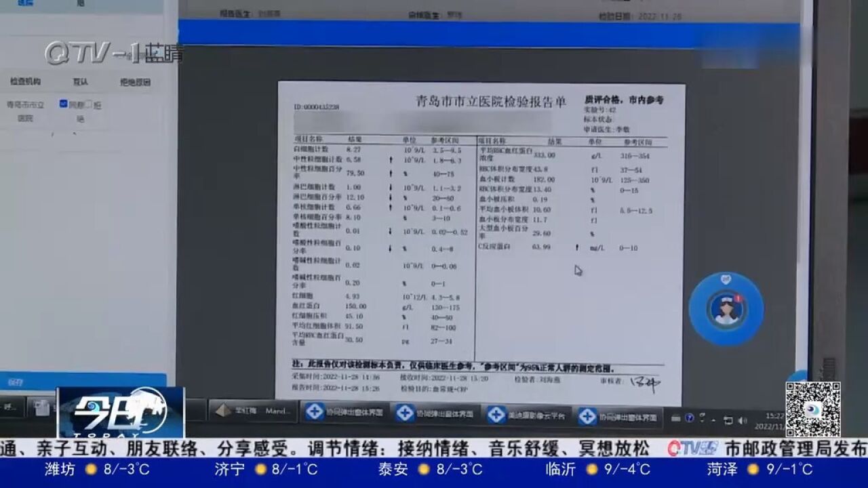
Task: Click the report title 青岛市市立医院检验报告单
Action: point(491,102)
